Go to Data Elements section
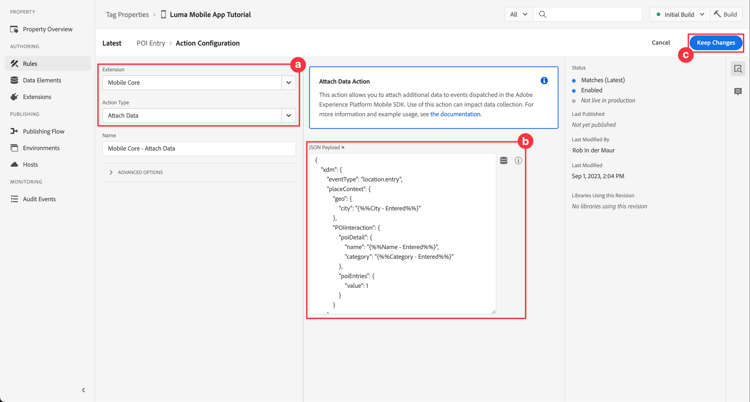The image size is (750, 402). pyautogui.click(x=42, y=80)
